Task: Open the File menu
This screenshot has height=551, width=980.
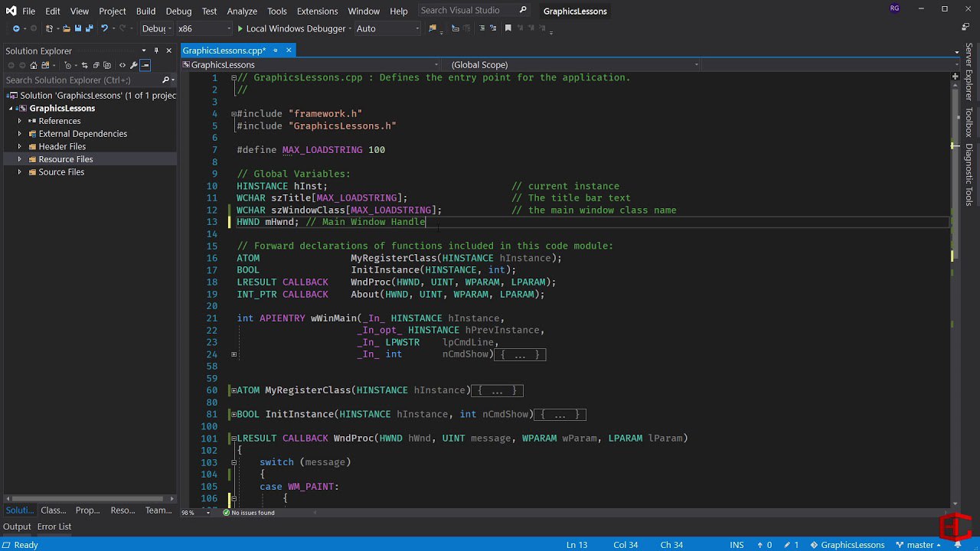Action: pos(28,11)
